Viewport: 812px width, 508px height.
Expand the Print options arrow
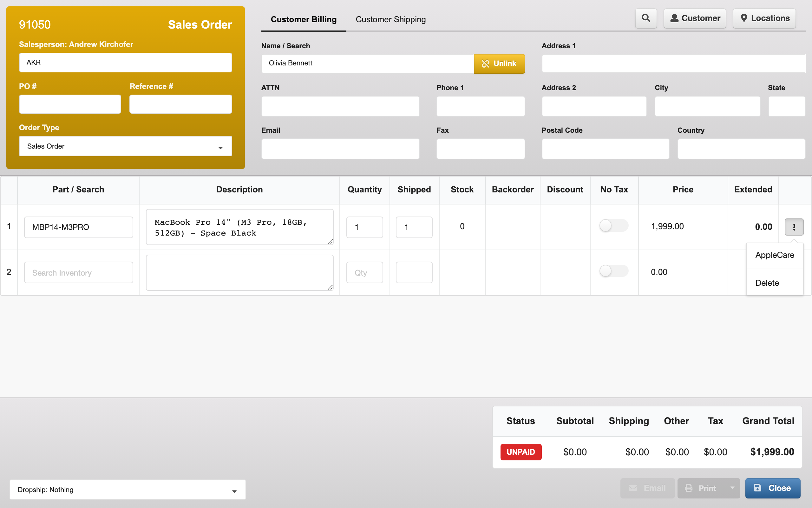pyautogui.click(x=732, y=488)
